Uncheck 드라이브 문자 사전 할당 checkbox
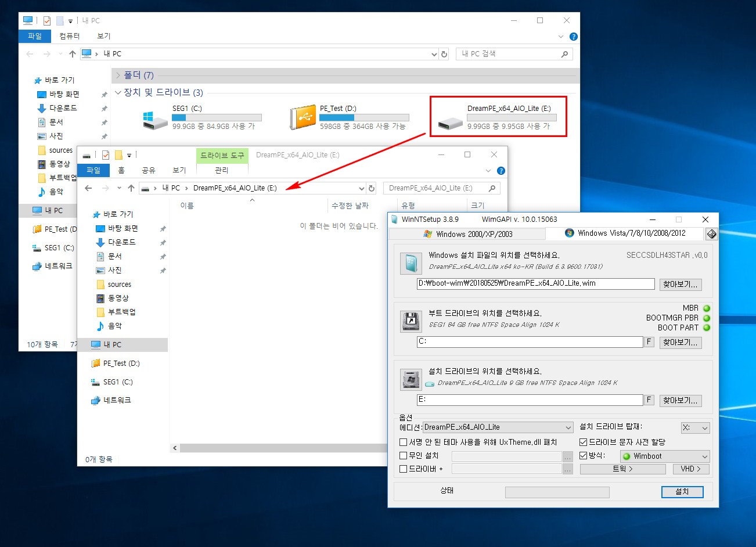The height and width of the screenshot is (547, 756). [x=584, y=442]
